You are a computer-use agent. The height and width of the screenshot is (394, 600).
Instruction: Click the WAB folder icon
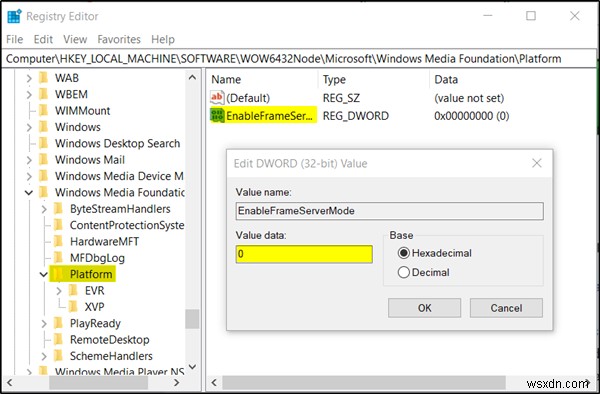pyautogui.click(x=44, y=78)
